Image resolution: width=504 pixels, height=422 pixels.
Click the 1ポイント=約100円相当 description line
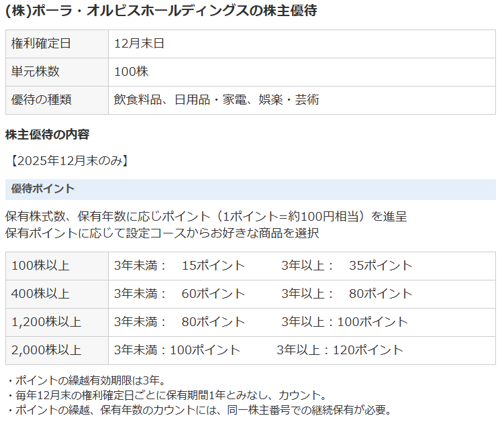tap(205, 217)
